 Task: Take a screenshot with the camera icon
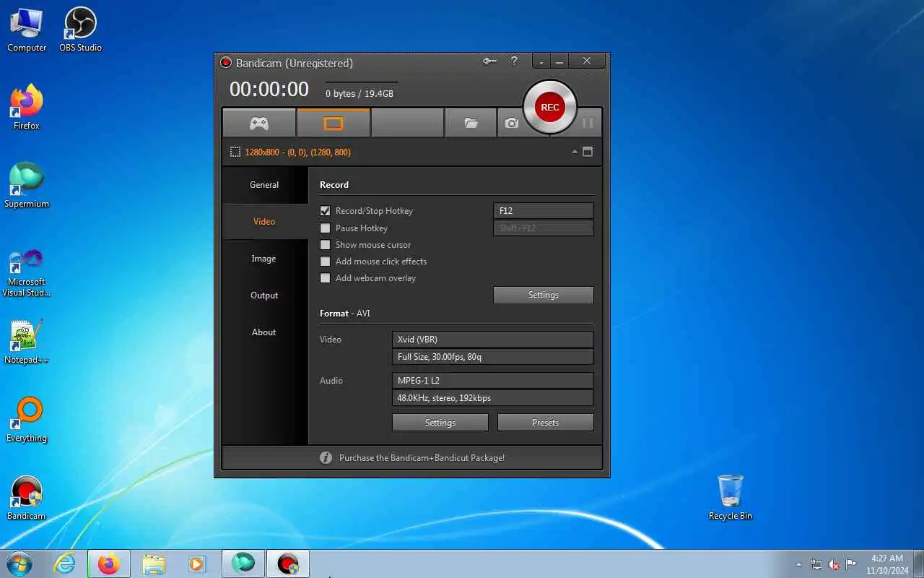512,123
